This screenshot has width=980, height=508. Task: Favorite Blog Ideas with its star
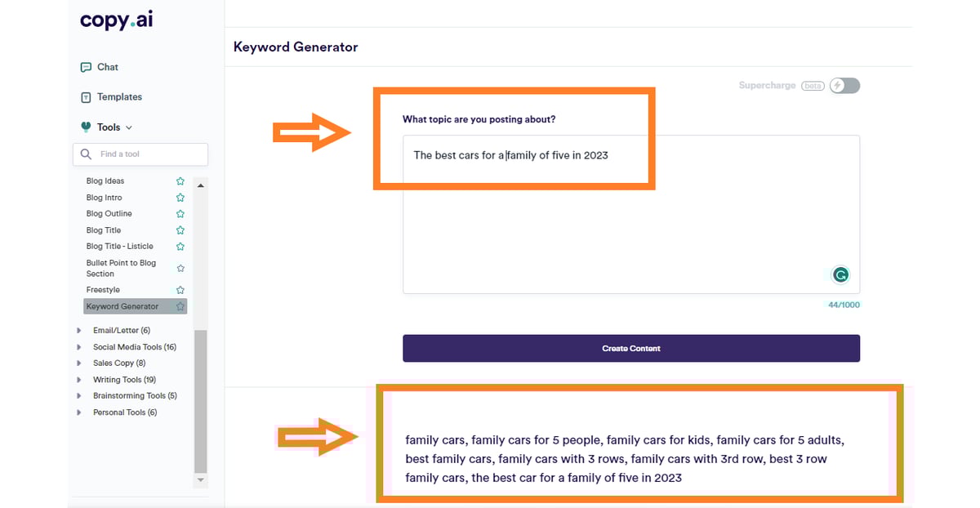[180, 181]
